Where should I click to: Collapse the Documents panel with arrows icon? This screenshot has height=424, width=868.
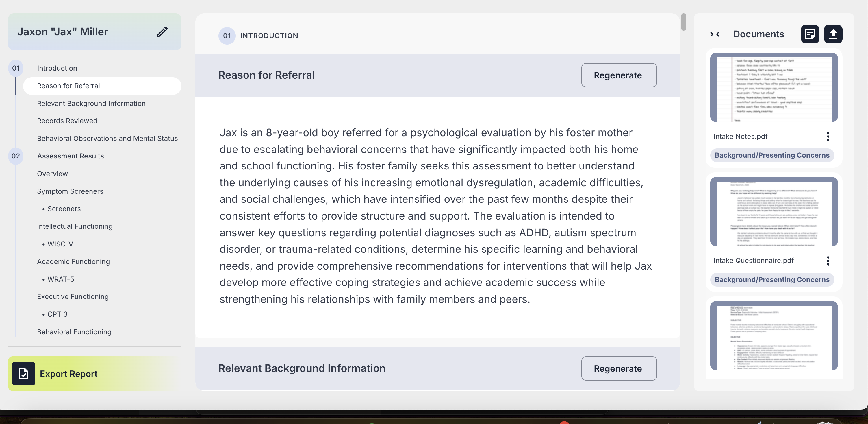click(x=715, y=34)
